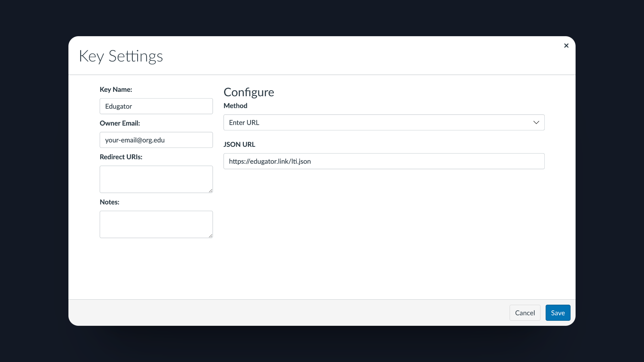Click the JSON URL input field

click(384, 161)
